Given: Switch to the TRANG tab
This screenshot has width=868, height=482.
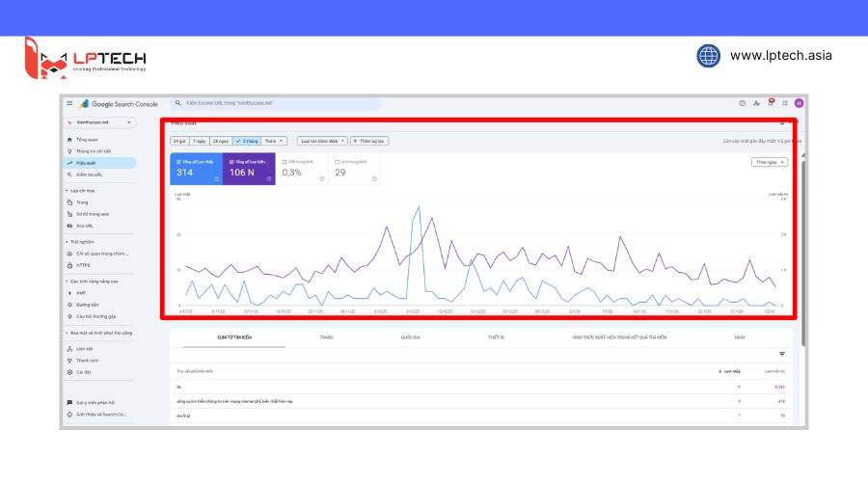Looking at the screenshot, I should click(x=326, y=337).
